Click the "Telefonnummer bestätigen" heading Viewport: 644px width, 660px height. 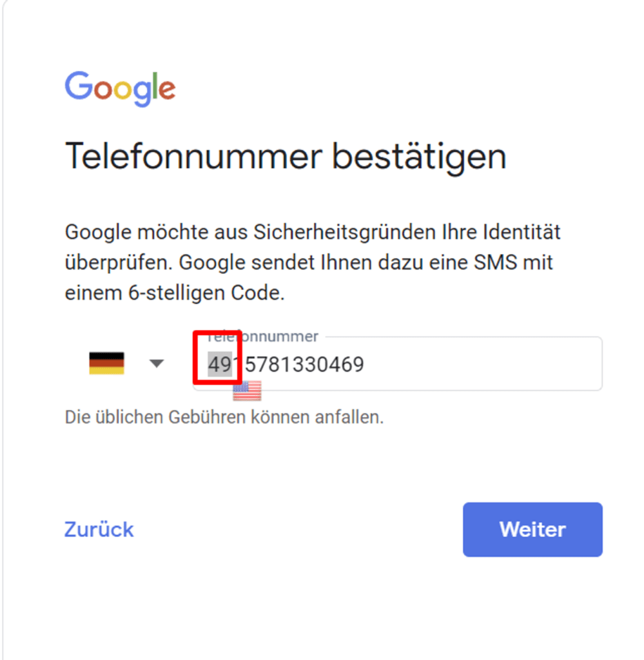pos(286,157)
